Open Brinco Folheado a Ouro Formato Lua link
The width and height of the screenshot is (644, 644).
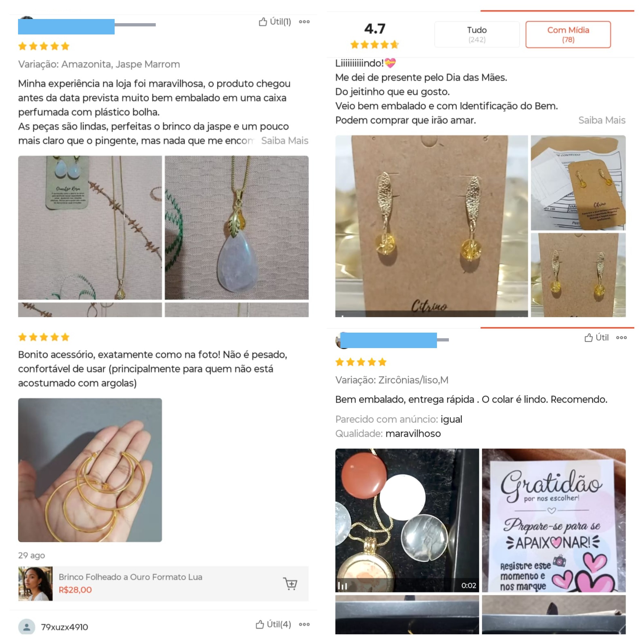tap(130, 577)
